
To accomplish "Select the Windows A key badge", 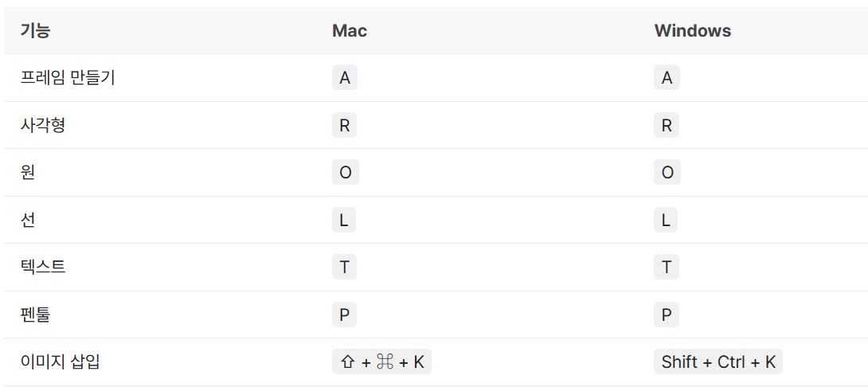I will coord(667,78).
